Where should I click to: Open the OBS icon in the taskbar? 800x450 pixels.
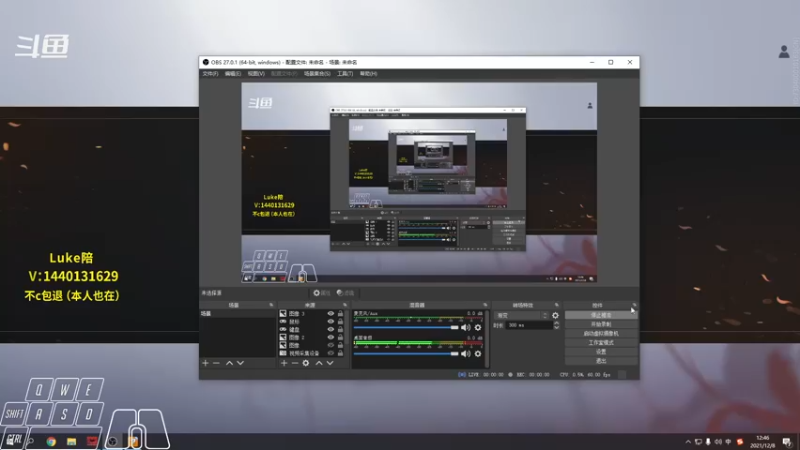pos(113,441)
